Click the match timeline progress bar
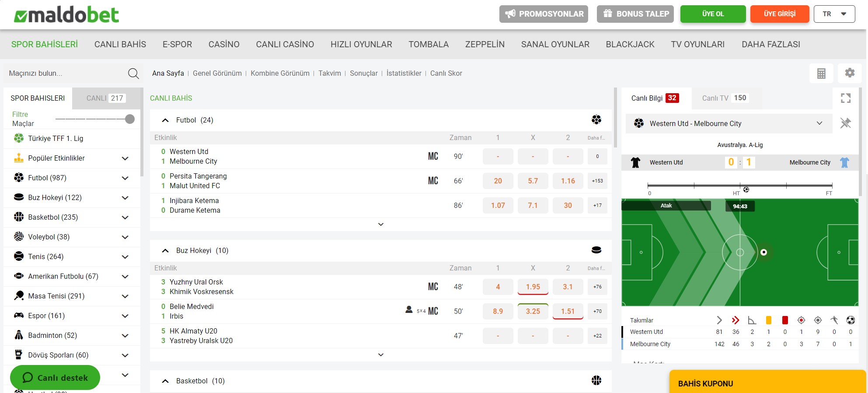This screenshot has height=393, width=868. pos(740,186)
